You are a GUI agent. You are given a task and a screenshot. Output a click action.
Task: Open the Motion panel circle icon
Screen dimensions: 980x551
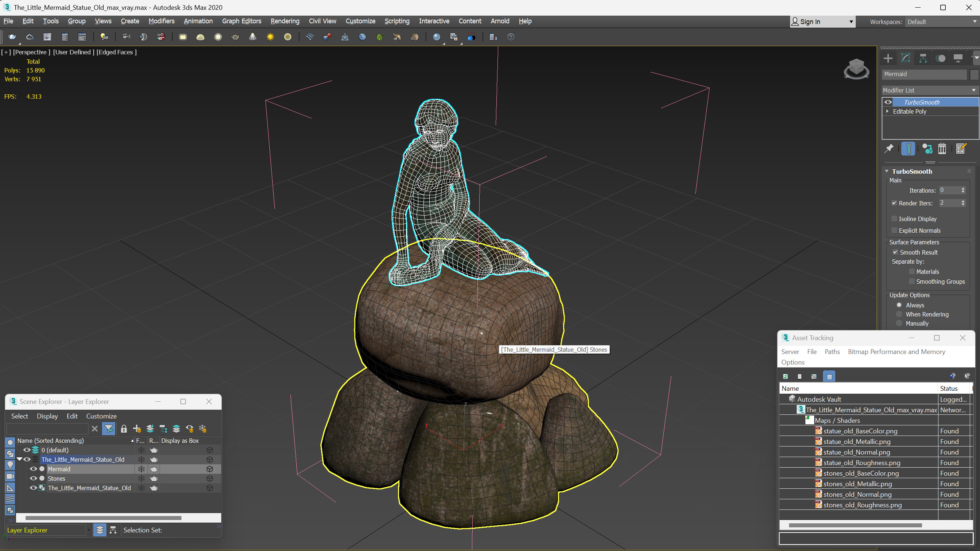pos(940,58)
